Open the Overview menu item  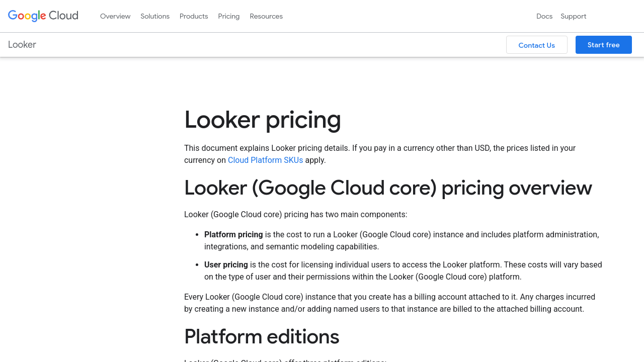[115, 16]
